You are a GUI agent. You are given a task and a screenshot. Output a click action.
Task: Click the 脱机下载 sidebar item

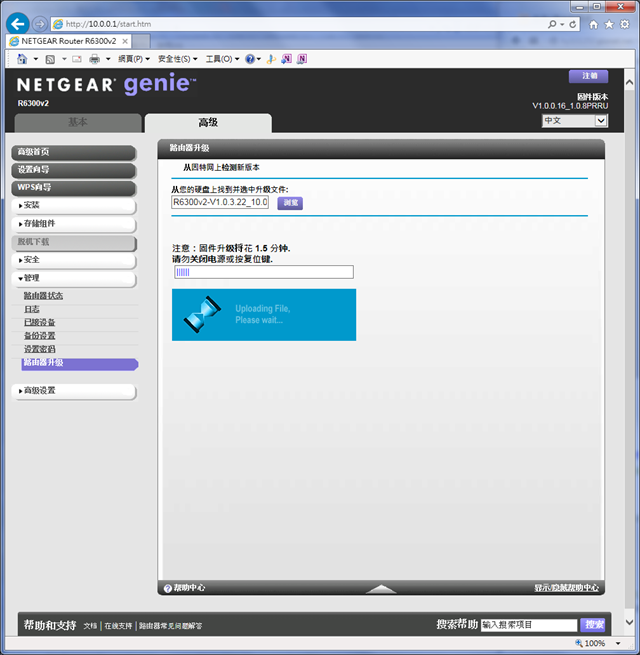coord(74,242)
